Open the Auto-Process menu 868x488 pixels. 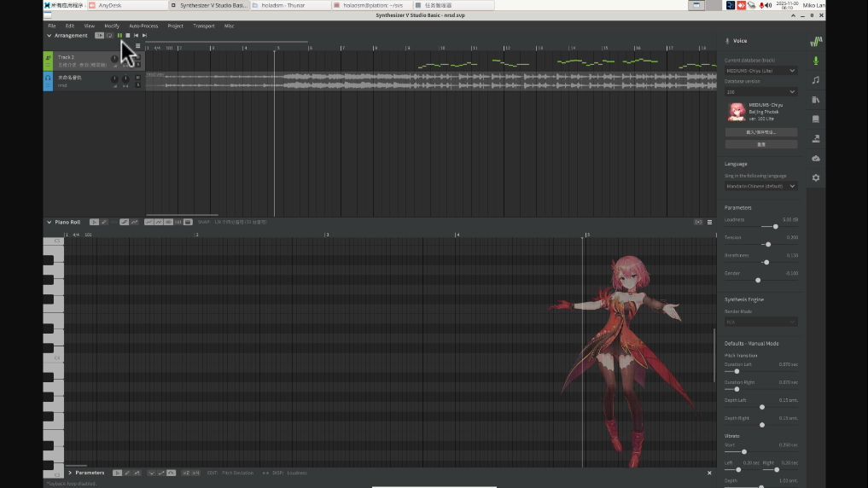[143, 26]
